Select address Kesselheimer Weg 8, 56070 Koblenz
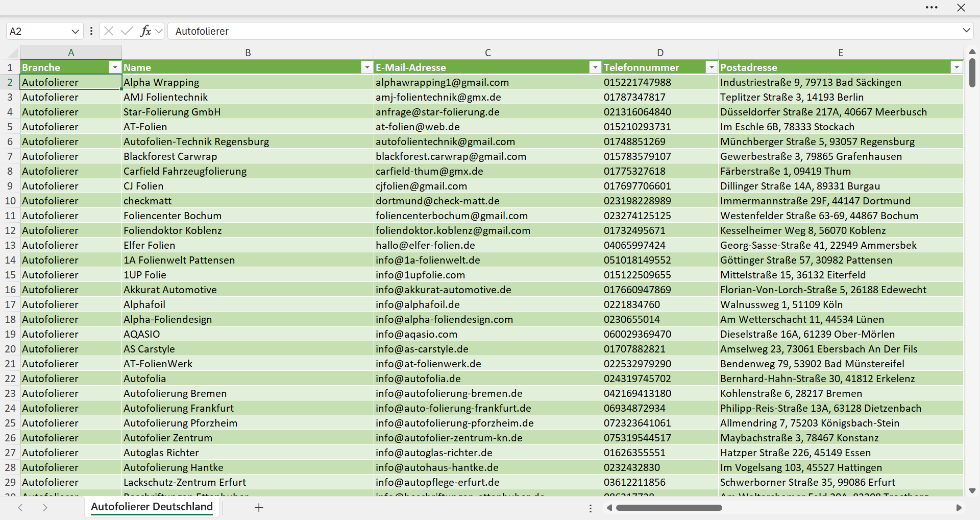The height and width of the screenshot is (520, 980). (841, 230)
